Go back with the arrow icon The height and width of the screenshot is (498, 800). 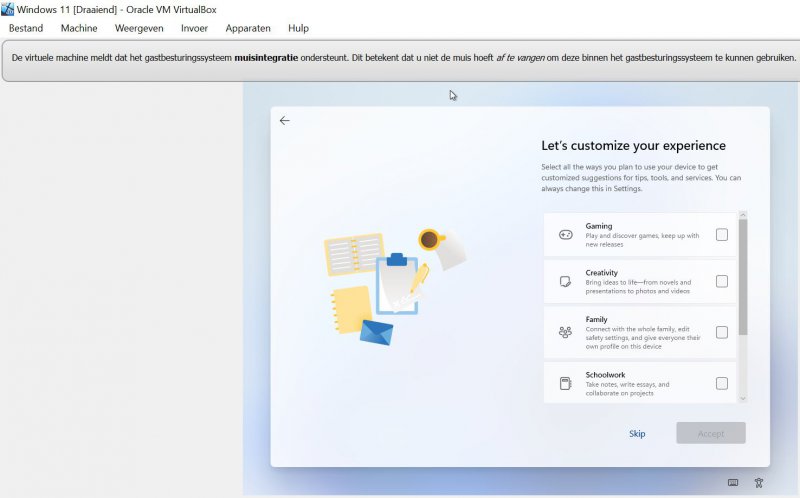click(x=285, y=120)
